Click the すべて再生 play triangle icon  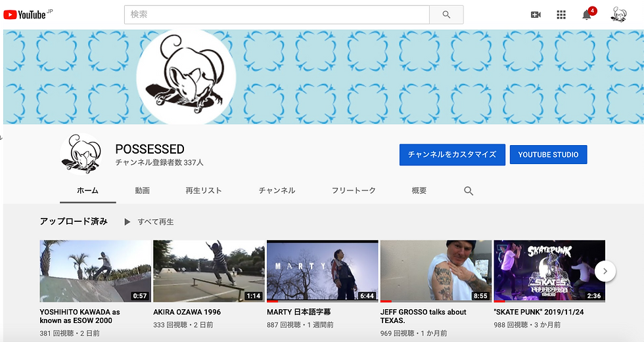[x=127, y=222]
